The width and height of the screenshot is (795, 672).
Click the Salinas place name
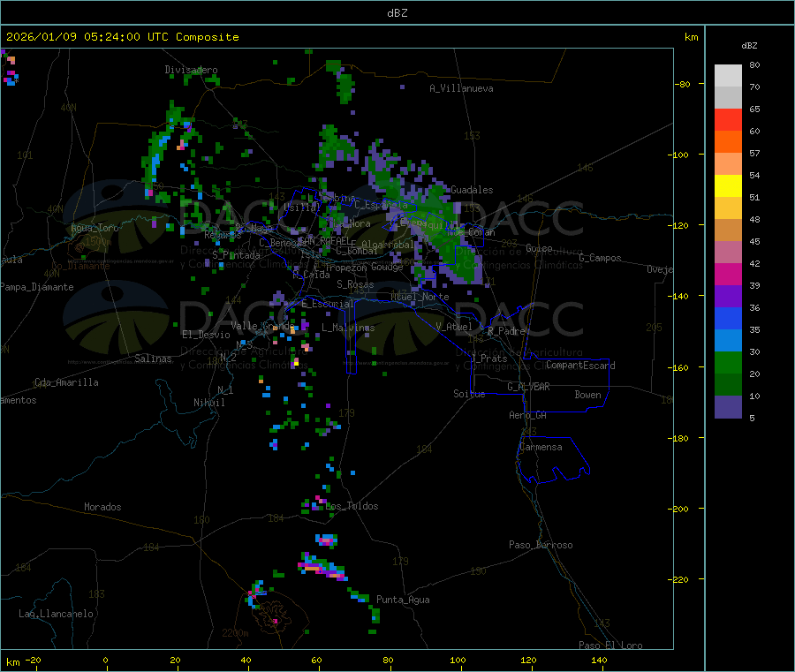153,359
